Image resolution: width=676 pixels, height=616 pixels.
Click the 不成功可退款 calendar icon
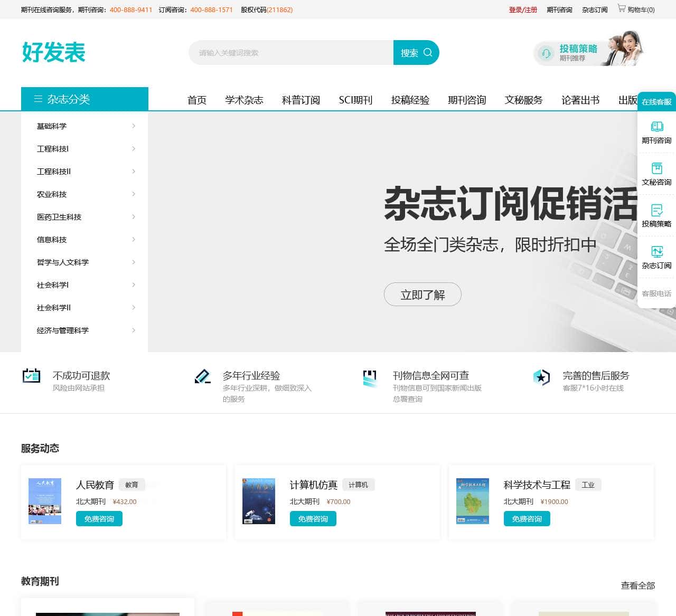click(x=32, y=375)
